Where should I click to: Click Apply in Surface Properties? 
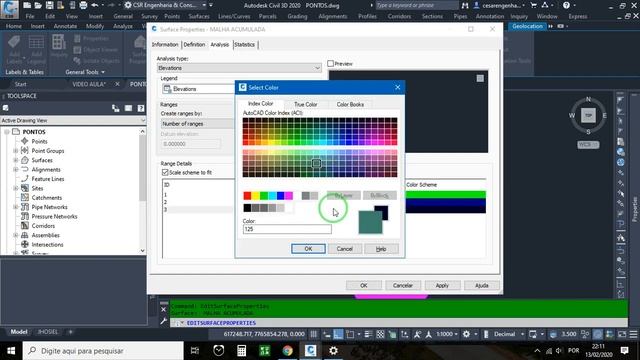tap(442, 285)
